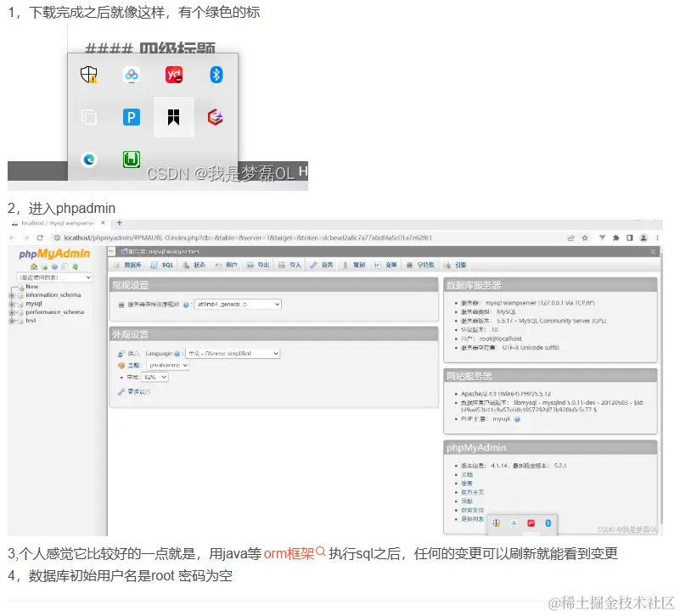The width and height of the screenshot is (680, 616).
Task: Click the browser back arrow
Action: (12, 238)
